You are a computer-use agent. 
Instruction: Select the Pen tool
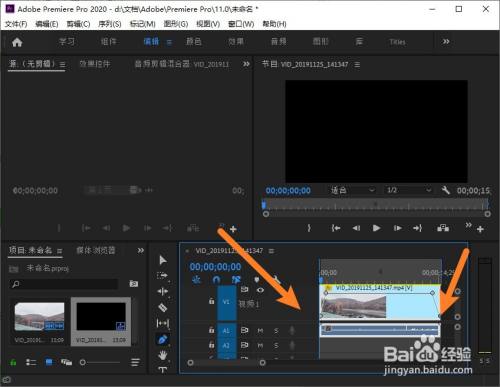point(163,340)
